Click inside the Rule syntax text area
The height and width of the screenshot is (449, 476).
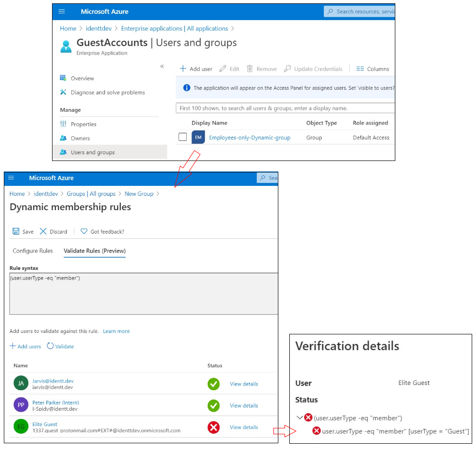click(x=144, y=294)
